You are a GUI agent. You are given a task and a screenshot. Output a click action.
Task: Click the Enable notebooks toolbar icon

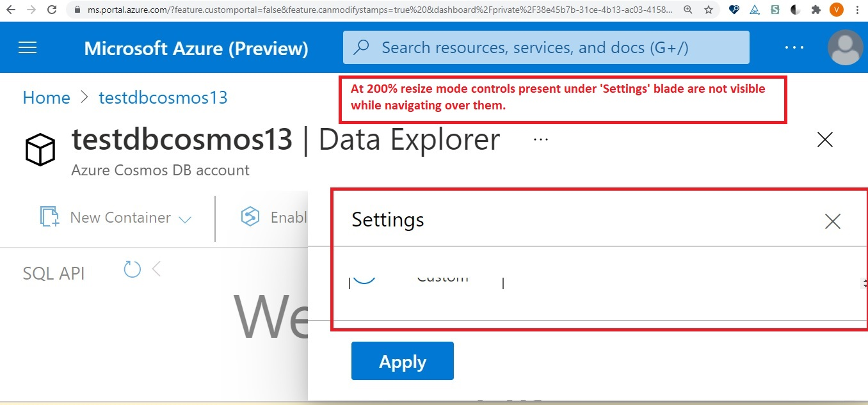coord(250,217)
